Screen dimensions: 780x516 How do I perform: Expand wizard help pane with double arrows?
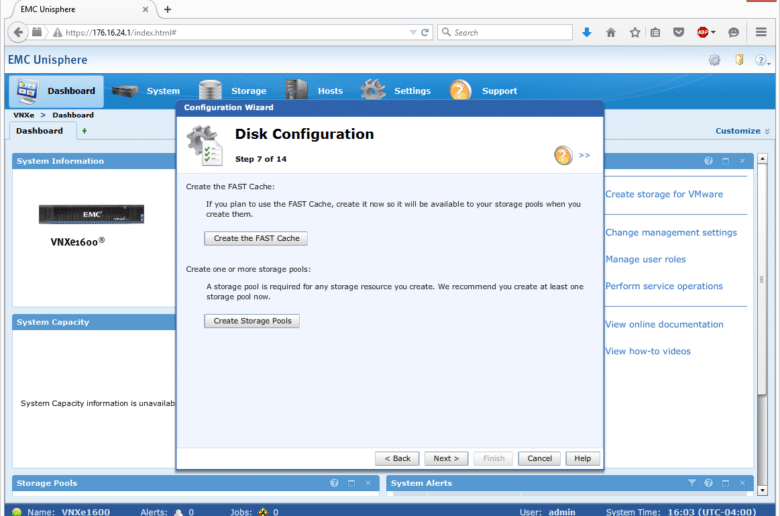[x=585, y=156]
